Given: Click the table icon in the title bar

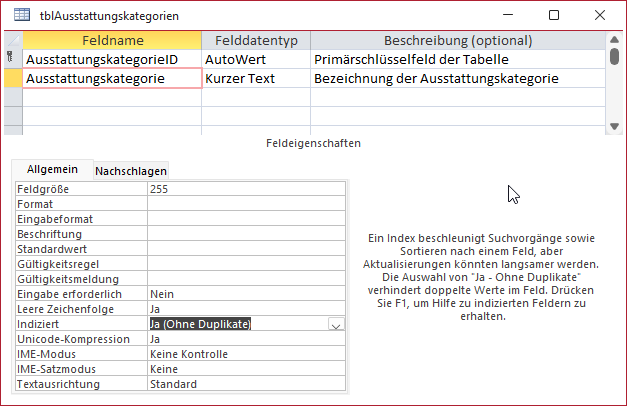Looking at the screenshot, I should [22, 15].
